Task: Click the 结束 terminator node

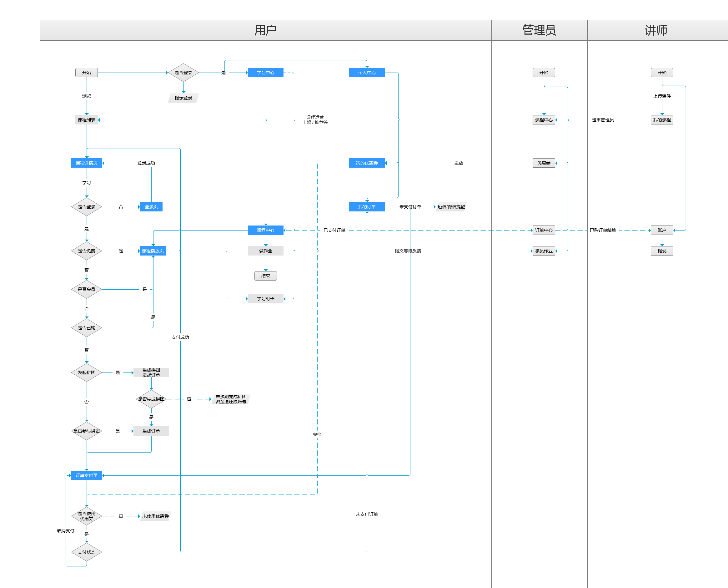Action: (x=265, y=276)
